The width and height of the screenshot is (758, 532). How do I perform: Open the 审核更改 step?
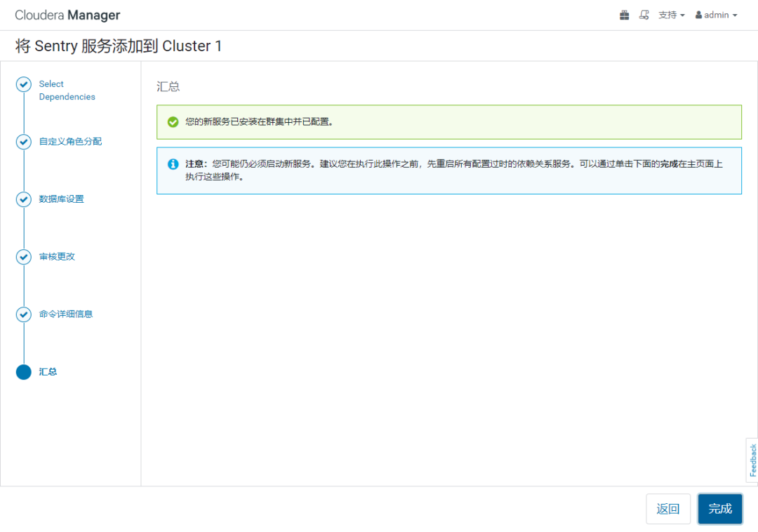(57, 257)
